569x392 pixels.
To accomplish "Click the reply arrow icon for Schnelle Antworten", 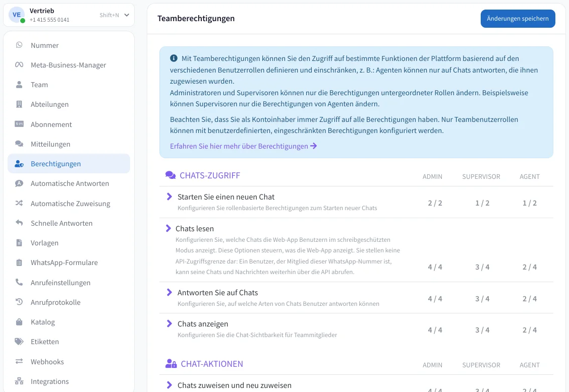I will pyautogui.click(x=19, y=223).
